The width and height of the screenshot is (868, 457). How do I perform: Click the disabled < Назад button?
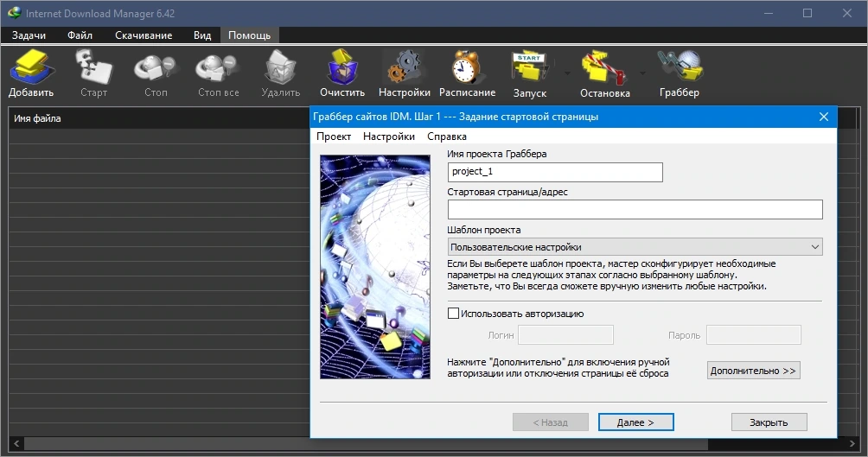click(x=550, y=422)
